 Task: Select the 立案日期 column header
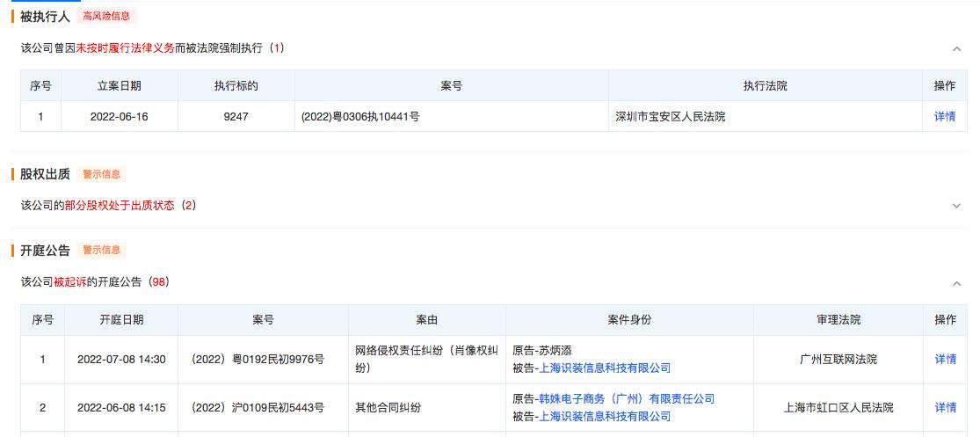click(120, 86)
